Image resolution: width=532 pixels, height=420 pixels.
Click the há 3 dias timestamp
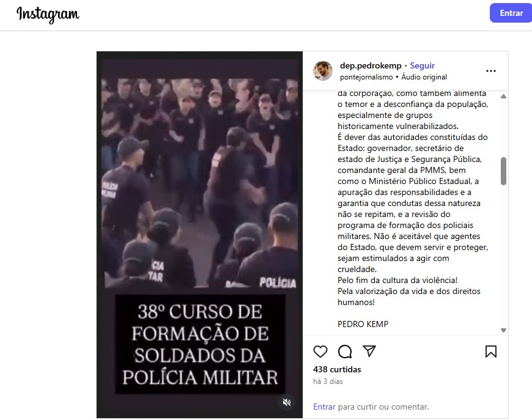click(328, 381)
